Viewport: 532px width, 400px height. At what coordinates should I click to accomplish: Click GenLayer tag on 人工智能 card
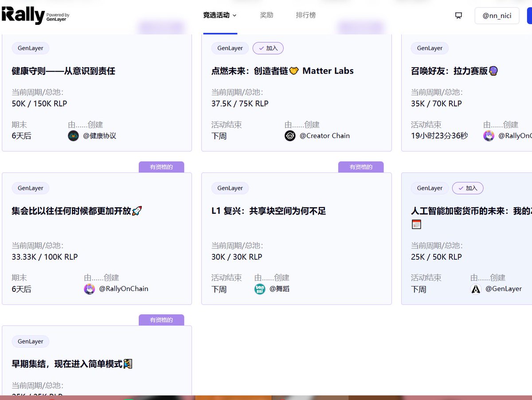pyautogui.click(x=430, y=188)
